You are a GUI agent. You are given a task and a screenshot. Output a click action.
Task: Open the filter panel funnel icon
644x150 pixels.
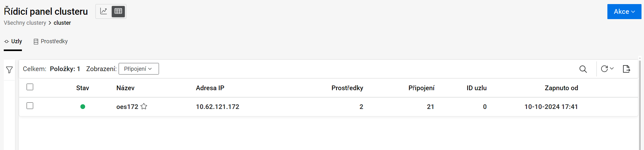(x=9, y=70)
